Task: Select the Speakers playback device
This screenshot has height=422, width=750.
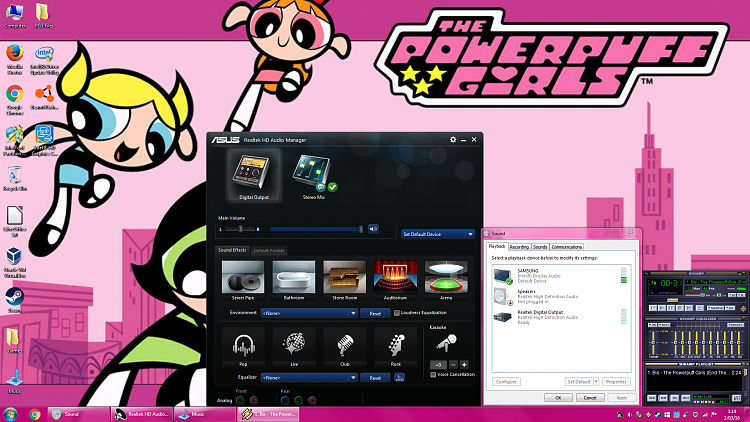Action: point(561,297)
